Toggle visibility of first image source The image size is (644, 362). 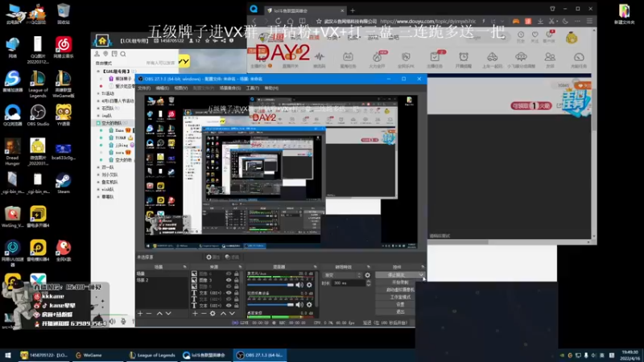(229, 274)
